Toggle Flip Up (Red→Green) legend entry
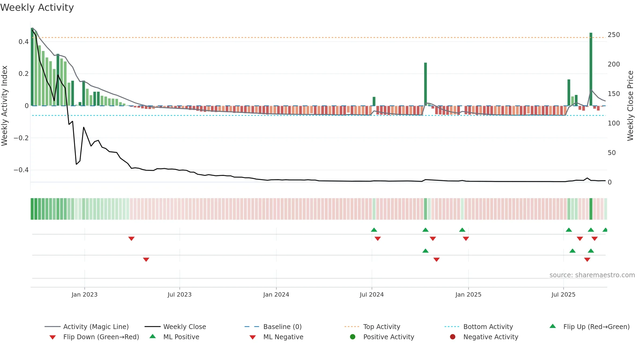 (x=590, y=327)
